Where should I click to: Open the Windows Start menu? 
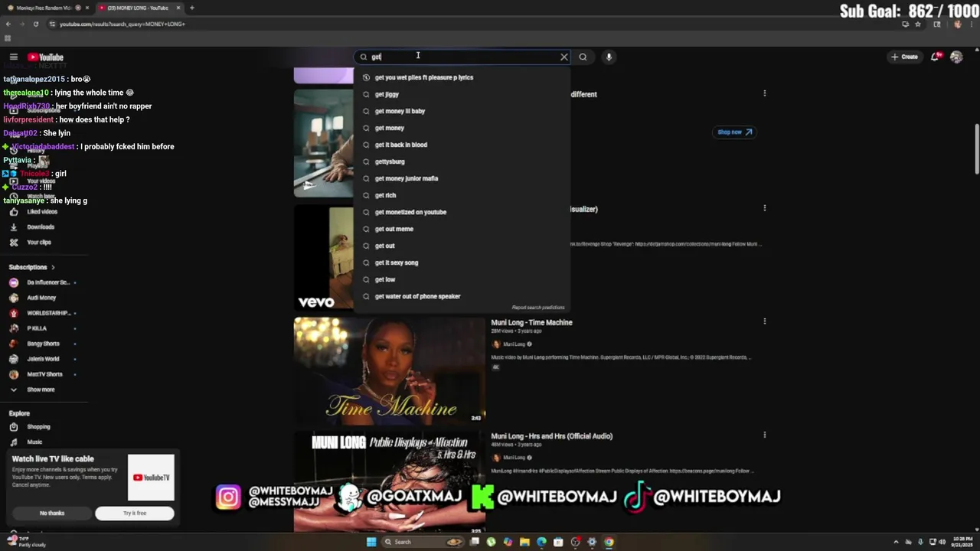(371, 542)
